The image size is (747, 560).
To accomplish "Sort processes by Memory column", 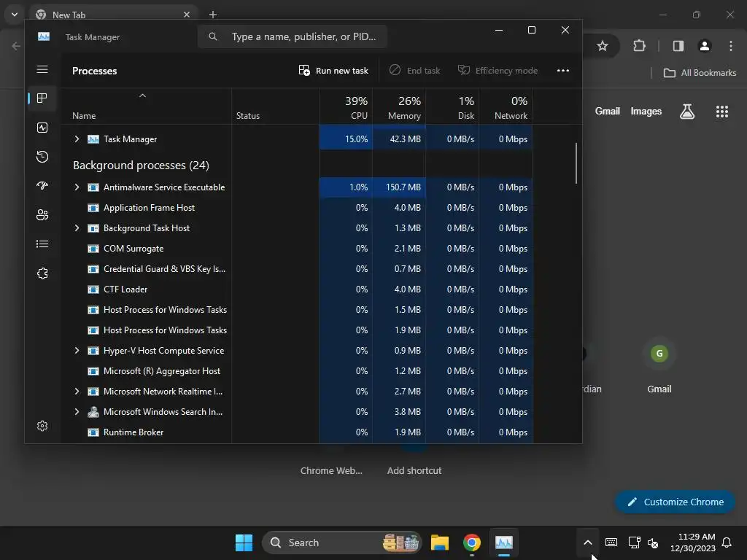I will click(399, 107).
